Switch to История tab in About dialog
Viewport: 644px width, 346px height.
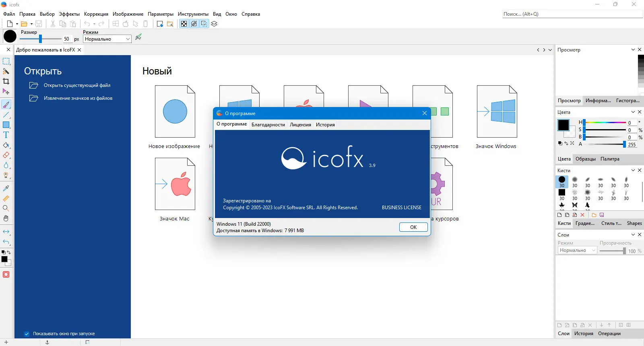tap(325, 125)
